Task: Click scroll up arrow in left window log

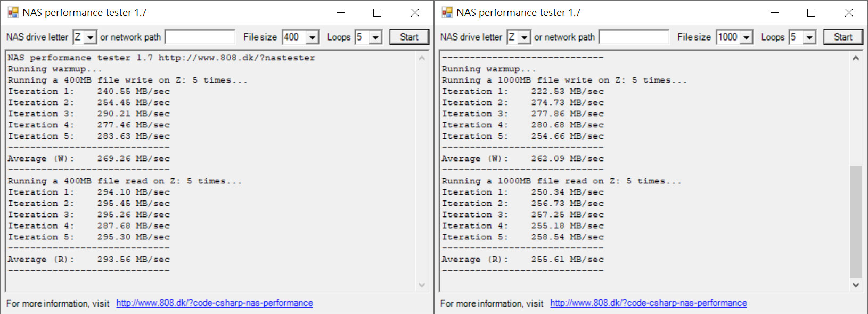Action: (x=422, y=58)
